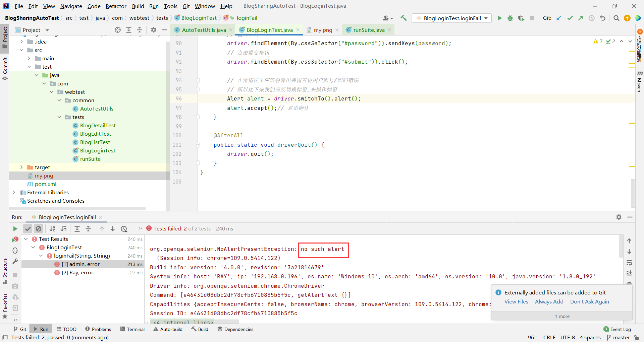Open Event Log tool window
644x342 pixels.
tap(617, 329)
